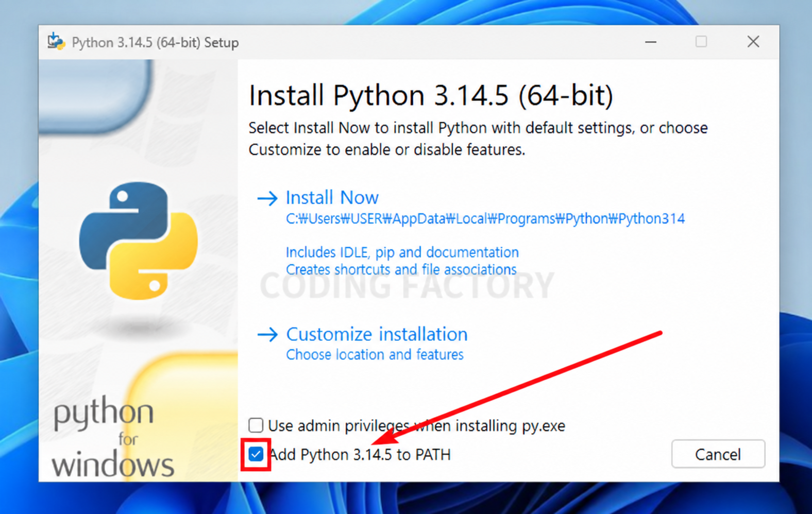
Task: Click 'Includes IDLE, pip and documentation' text
Action: tap(402, 252)
